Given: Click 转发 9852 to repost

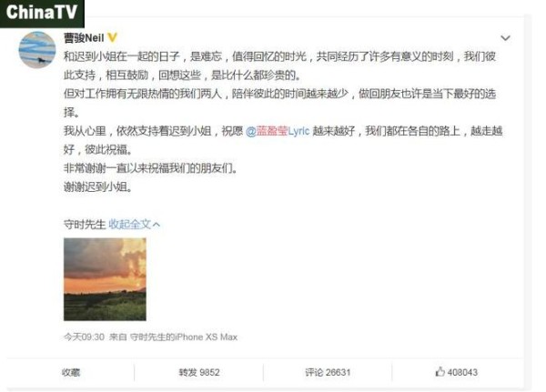Looking at the screenshot, I should 199,373.
